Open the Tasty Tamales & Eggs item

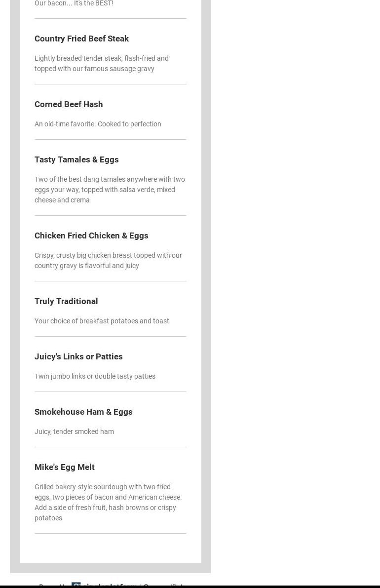[76, 159]
